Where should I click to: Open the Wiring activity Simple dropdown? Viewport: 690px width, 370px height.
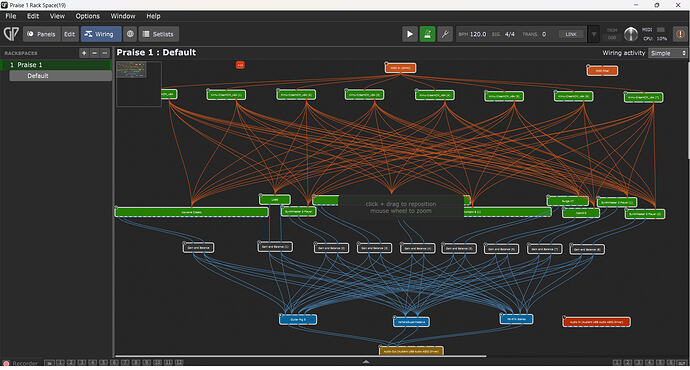(668, 53)
